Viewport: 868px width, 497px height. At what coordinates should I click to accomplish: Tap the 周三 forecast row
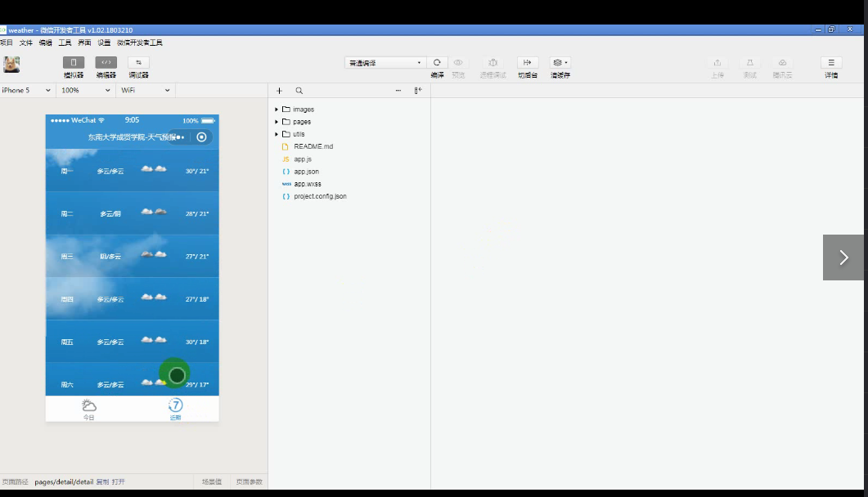[133, 256]
